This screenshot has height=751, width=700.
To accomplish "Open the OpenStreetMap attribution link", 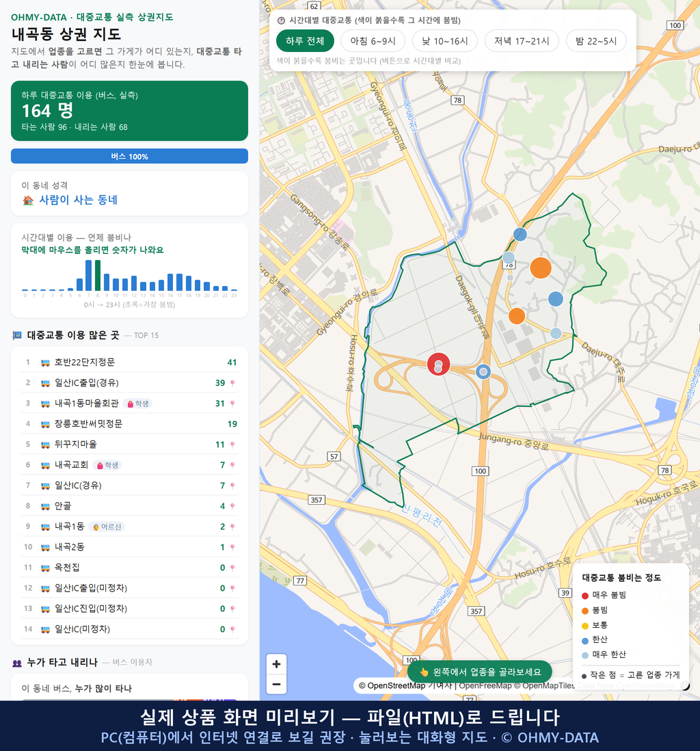I will pos(392,686).
